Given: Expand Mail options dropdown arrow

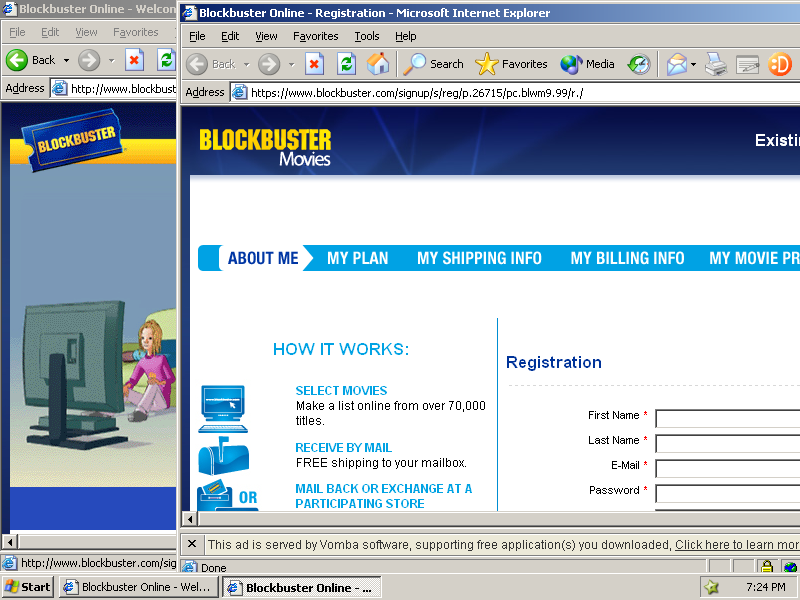Looking at the screenshot, I should (x=693, y=65).
